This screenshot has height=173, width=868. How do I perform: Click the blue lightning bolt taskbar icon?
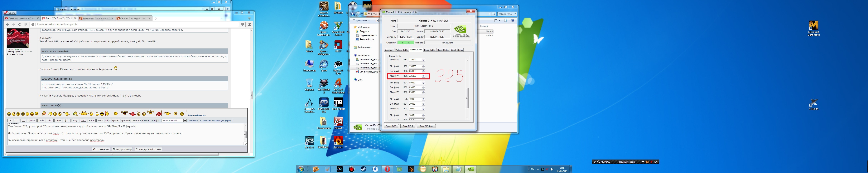(375, 169)
